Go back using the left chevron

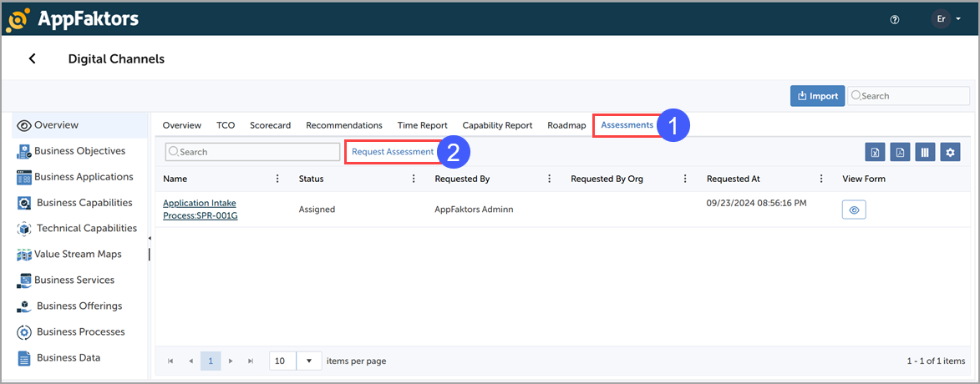33,58
